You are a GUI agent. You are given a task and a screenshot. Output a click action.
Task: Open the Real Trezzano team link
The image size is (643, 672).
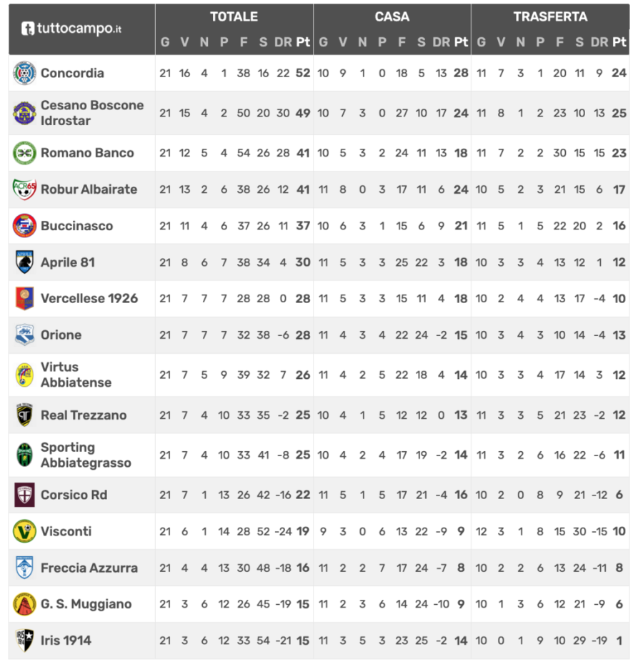(x=84, y=415)
